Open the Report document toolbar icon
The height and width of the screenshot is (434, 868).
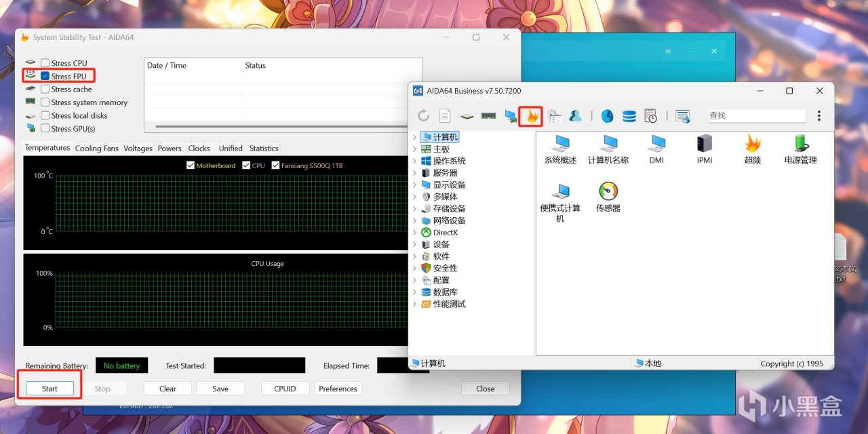445,116
